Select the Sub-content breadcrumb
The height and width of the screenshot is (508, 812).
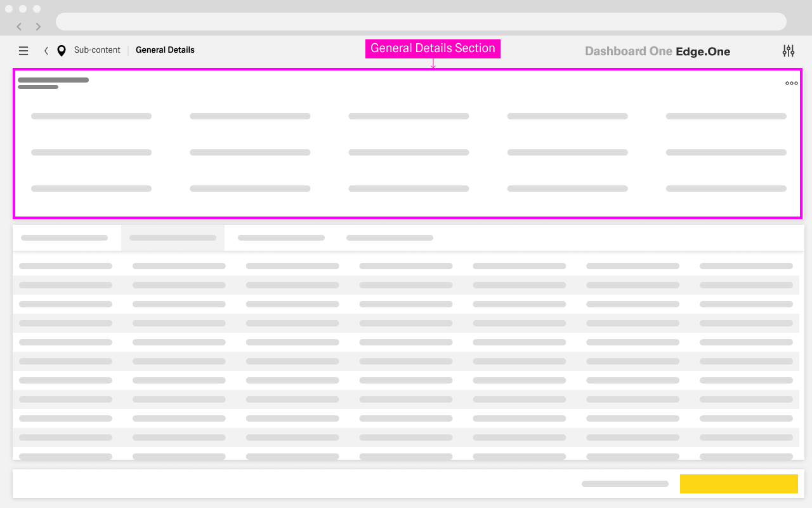(x=97, y=50)
